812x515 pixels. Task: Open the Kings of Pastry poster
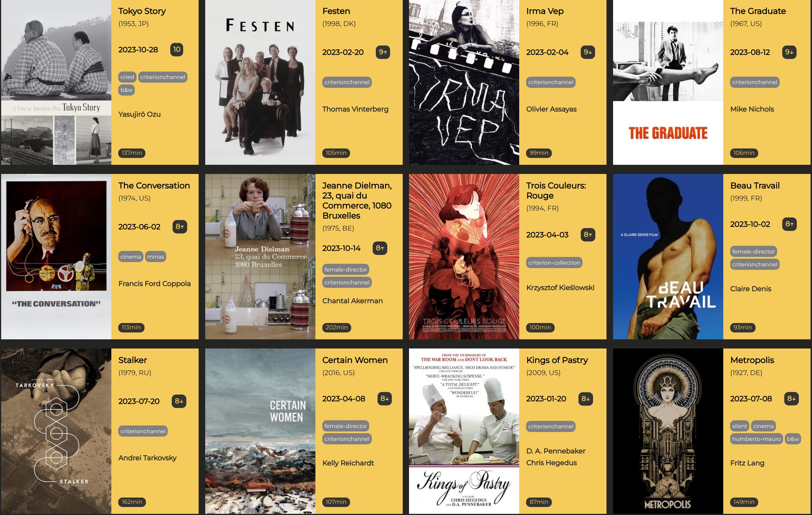(464, 431)
